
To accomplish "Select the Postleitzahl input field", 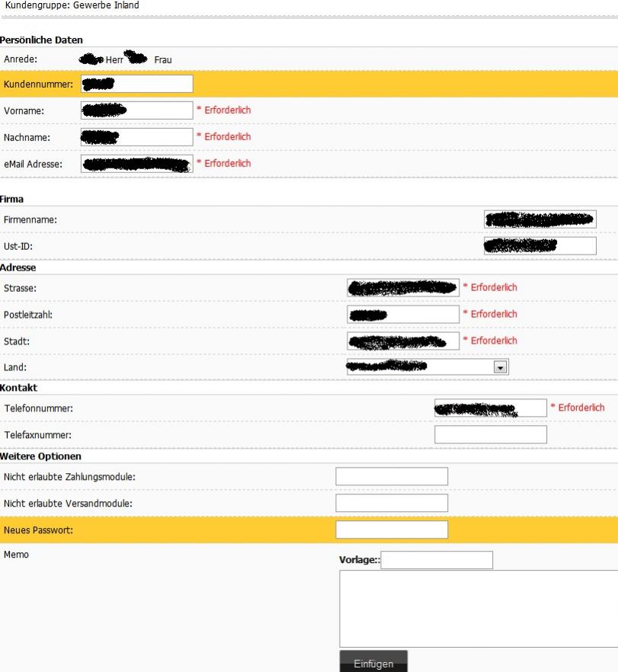I will coord(403,314).
